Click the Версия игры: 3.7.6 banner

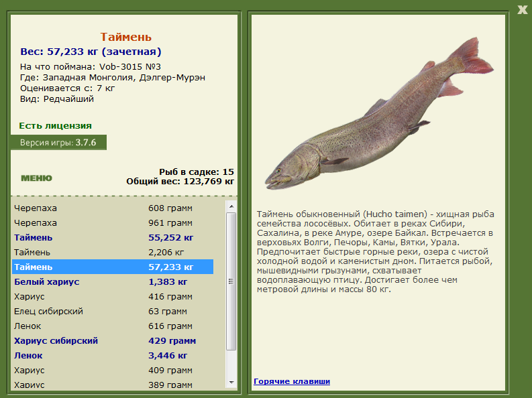[58, 142]
